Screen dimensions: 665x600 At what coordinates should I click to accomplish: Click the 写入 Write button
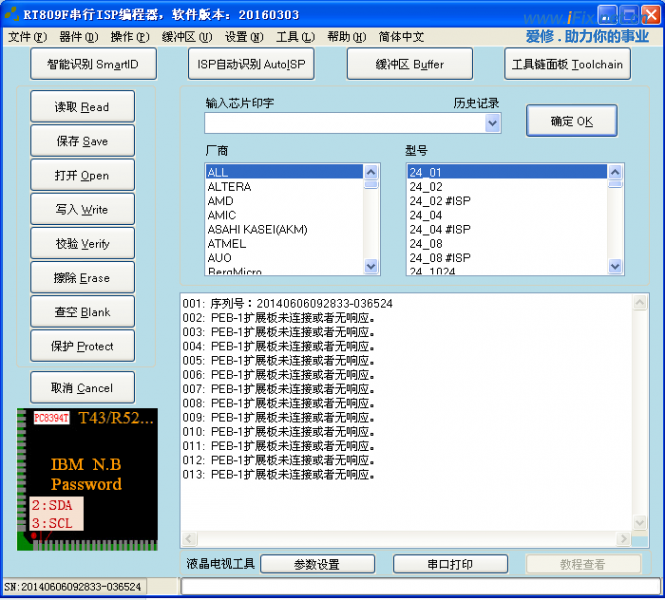pos(83,209)
